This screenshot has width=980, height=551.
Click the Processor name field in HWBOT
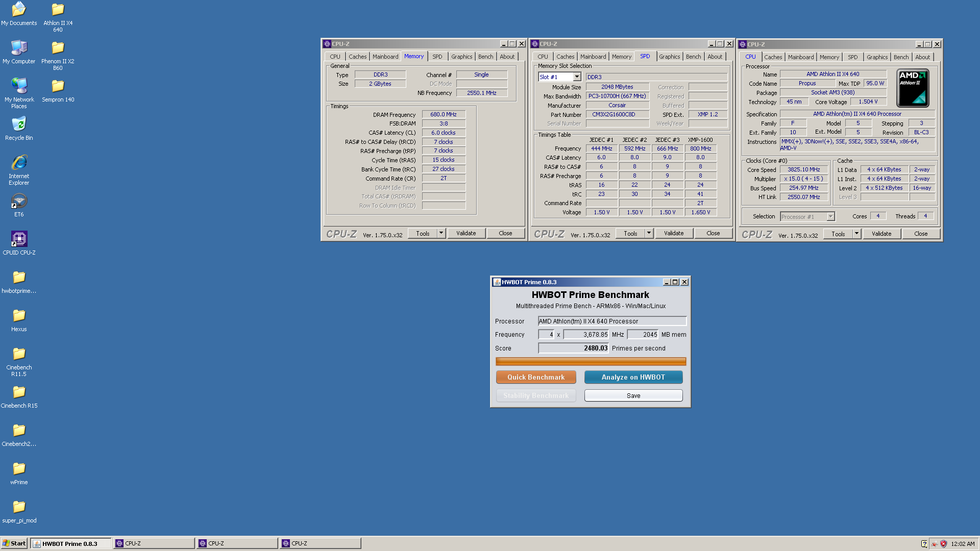[612, 321]
